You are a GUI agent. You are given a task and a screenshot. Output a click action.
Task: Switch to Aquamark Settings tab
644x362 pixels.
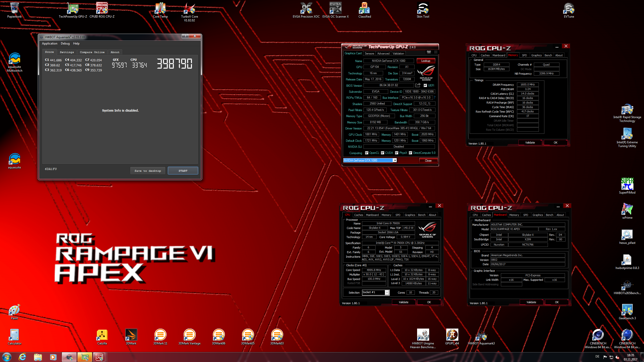pyautogui.click(x=67, y=52)
